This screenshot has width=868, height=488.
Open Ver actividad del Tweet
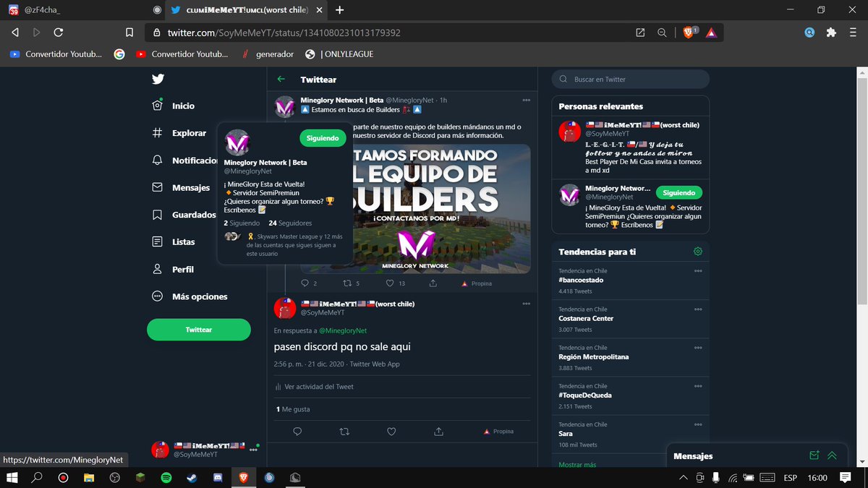(x=314, y=387)
